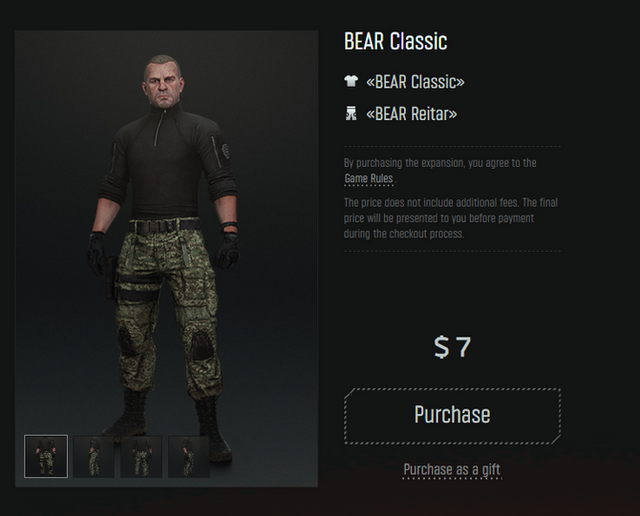Open the Purchase as a gift link
Viewport: 640px width, 516px height.
[x=451, y=469]
